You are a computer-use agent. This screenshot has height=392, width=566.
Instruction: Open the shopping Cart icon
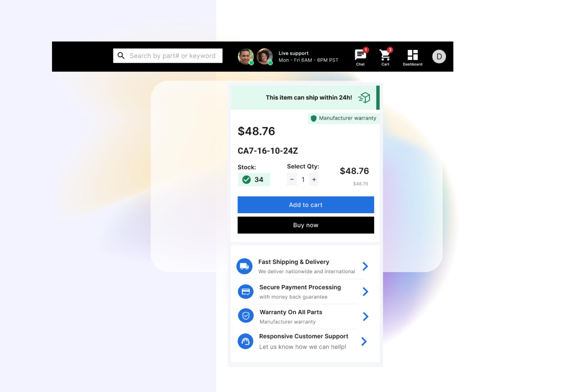coord(385,55)
